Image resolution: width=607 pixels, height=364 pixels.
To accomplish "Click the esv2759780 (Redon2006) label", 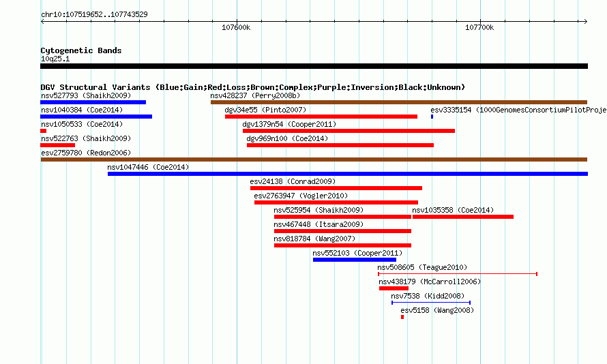I will (86, 153).
